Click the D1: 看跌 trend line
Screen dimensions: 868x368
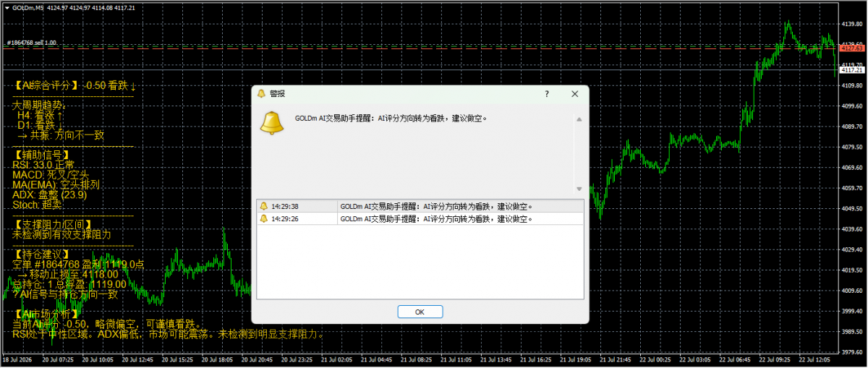point(41,124)
